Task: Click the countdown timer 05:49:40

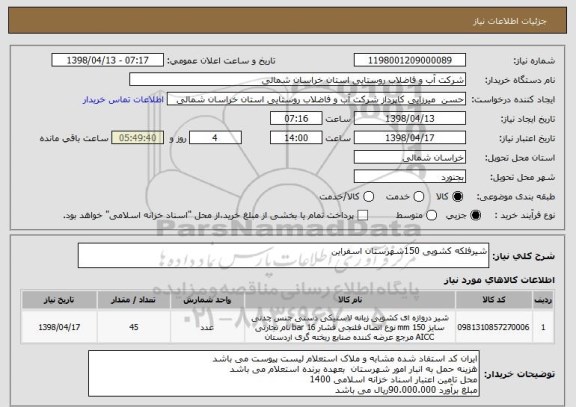Action: click(x=137, y=138)
